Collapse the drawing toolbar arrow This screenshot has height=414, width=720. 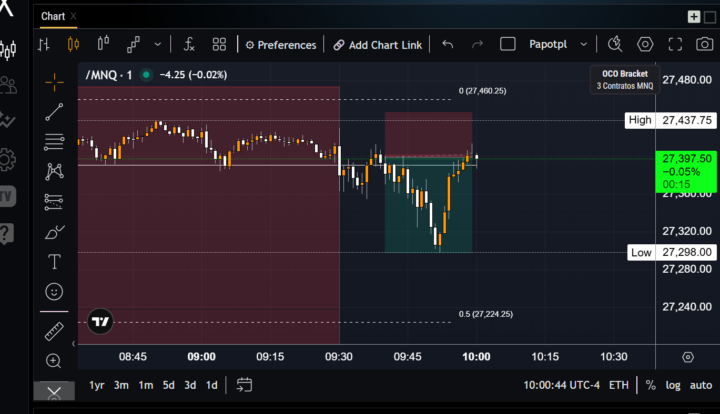click(73, 343)
